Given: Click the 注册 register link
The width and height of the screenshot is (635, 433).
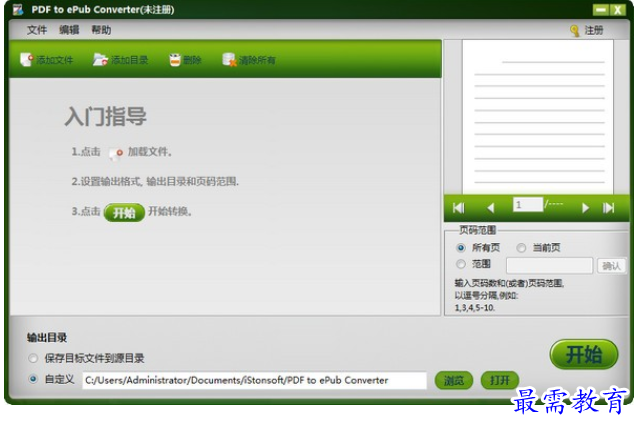Looking at the screenshot, I should pyautogui.click(x=594, y=30).
